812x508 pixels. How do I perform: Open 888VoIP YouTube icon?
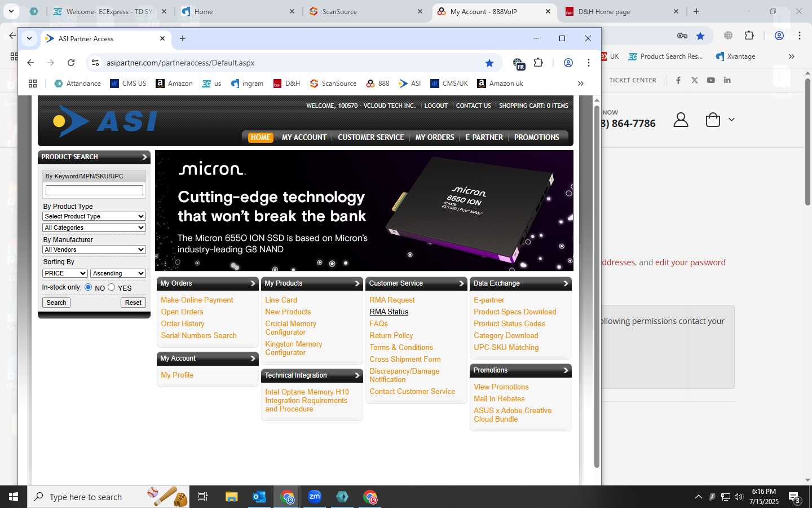tap(711, 80)
